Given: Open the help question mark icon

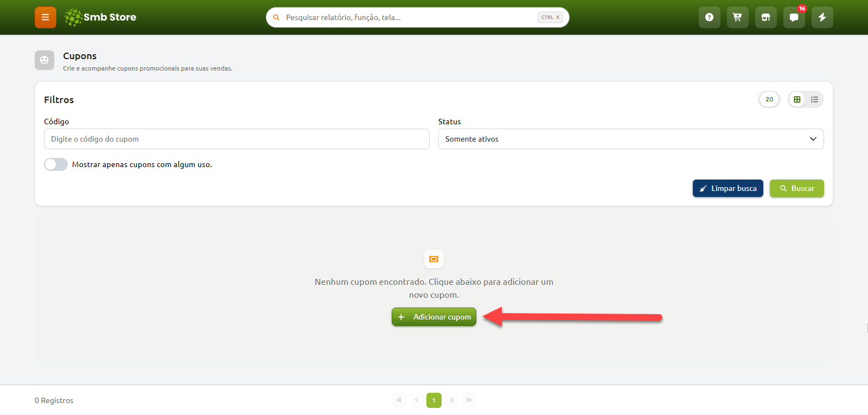Looking at the screenshot, I should tap(710, 17).
